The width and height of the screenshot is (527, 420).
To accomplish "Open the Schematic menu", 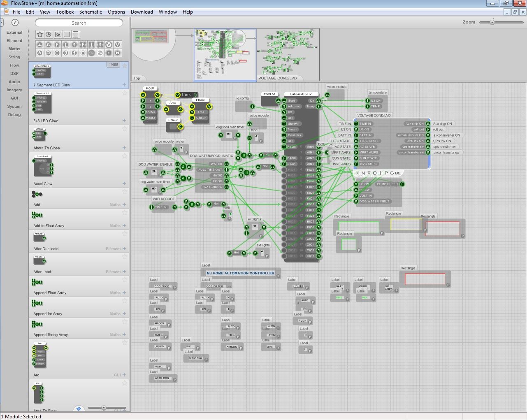I will [91, 12].
